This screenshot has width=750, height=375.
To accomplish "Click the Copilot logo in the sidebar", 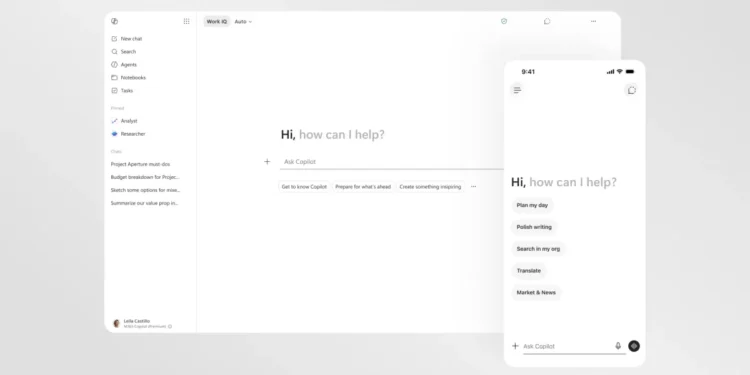I will (x=114, y=21).
